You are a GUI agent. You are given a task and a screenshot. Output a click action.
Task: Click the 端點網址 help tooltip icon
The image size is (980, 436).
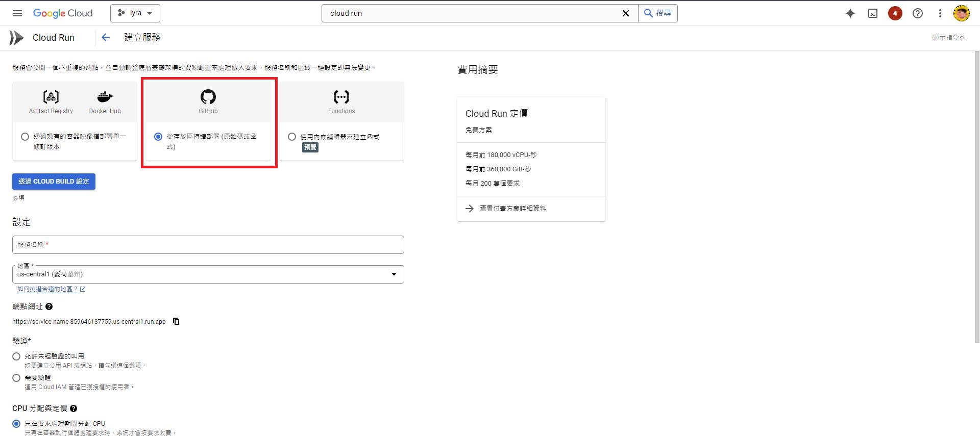(49, 306)
